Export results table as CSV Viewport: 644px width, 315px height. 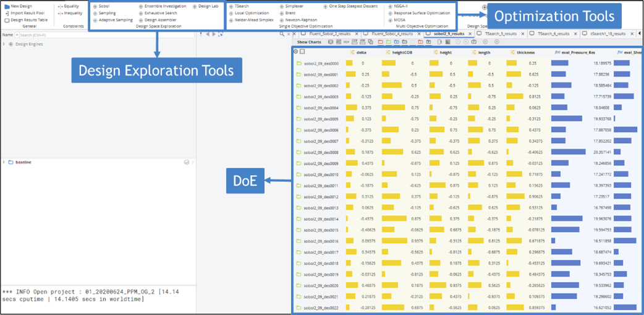pos(354,42)
